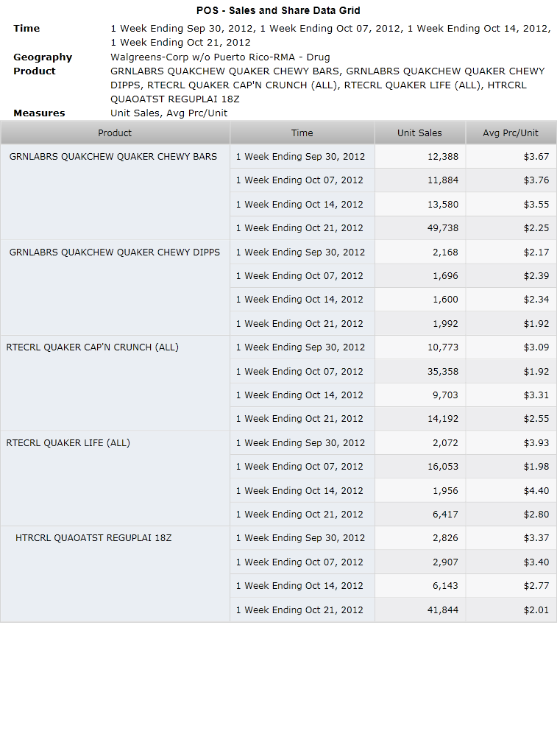
Task: Click the Time column header
Action: click(302, 133)
